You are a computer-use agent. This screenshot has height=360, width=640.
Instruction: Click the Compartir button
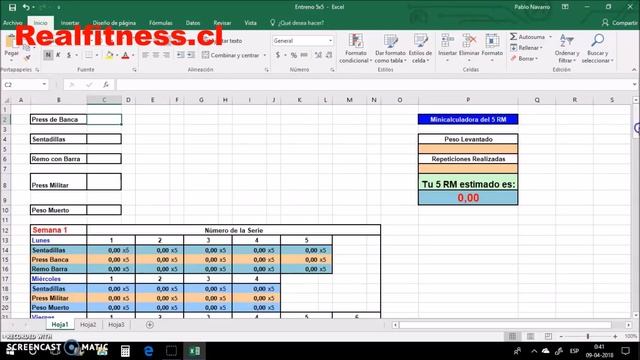[620, 23]
